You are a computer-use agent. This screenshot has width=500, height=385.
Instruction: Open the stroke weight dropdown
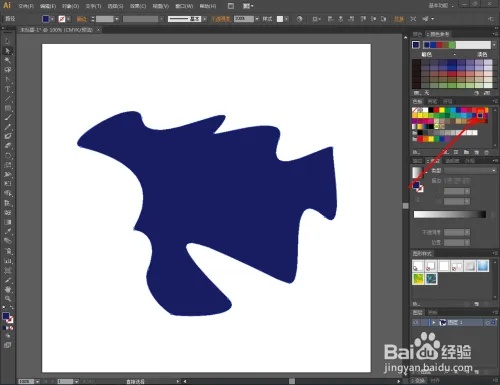pyautogui.click(x=117, y=19)
